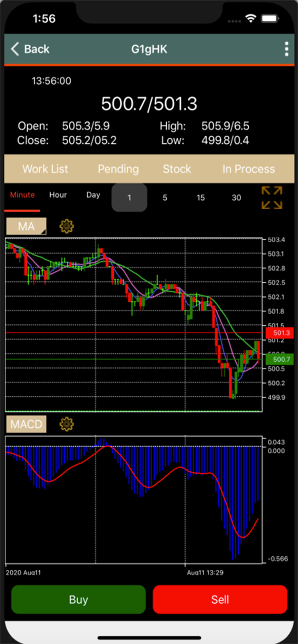298x644 pixels.
Task: Tap the G1gHK title
Action: tap(149, 49)
